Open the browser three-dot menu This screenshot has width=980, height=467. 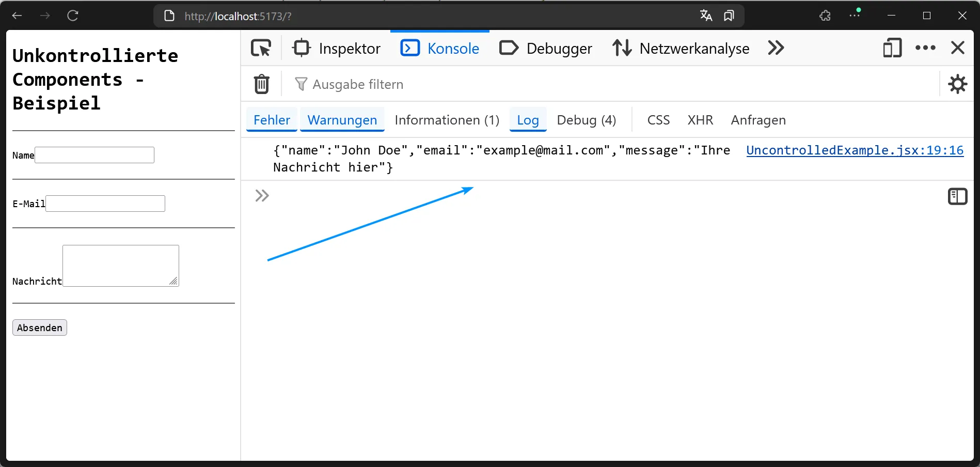tap(855, 15)
